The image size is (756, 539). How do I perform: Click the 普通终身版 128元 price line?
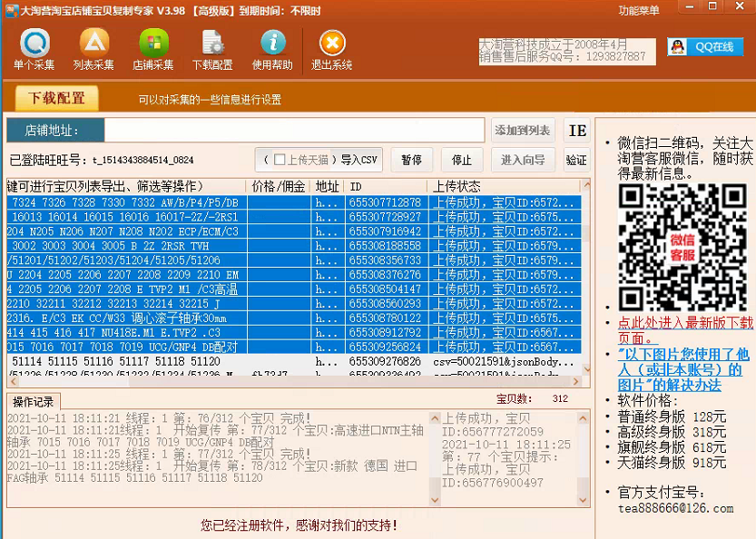click(x=673, y=416)
